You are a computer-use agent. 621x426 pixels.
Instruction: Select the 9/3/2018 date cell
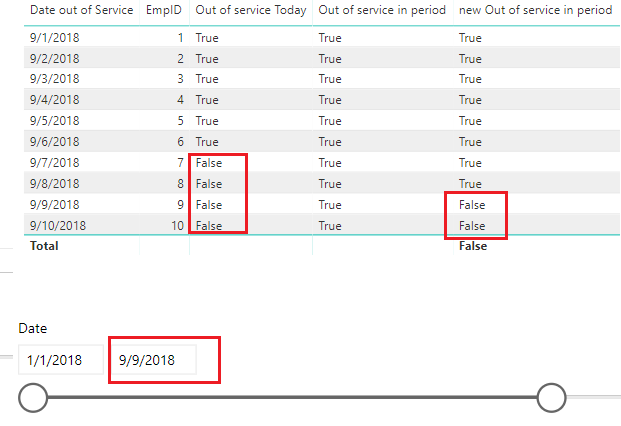(55, 79)
